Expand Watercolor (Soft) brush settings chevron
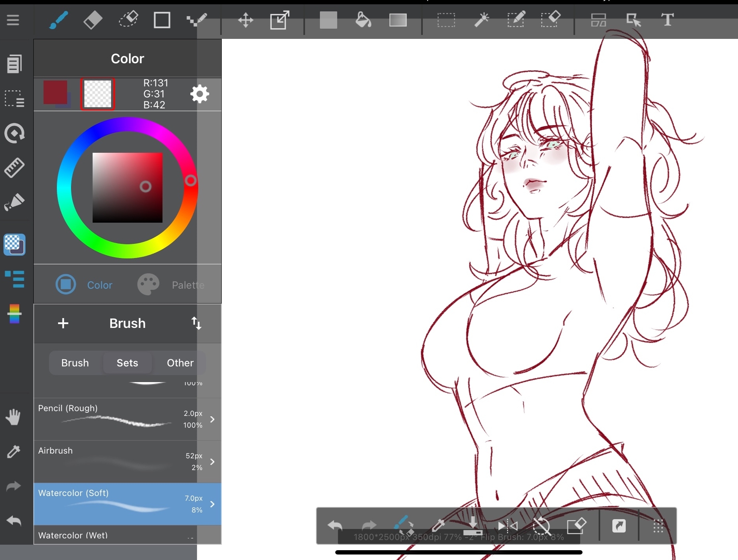Screen dimensions: 738x560 point(212,504)
